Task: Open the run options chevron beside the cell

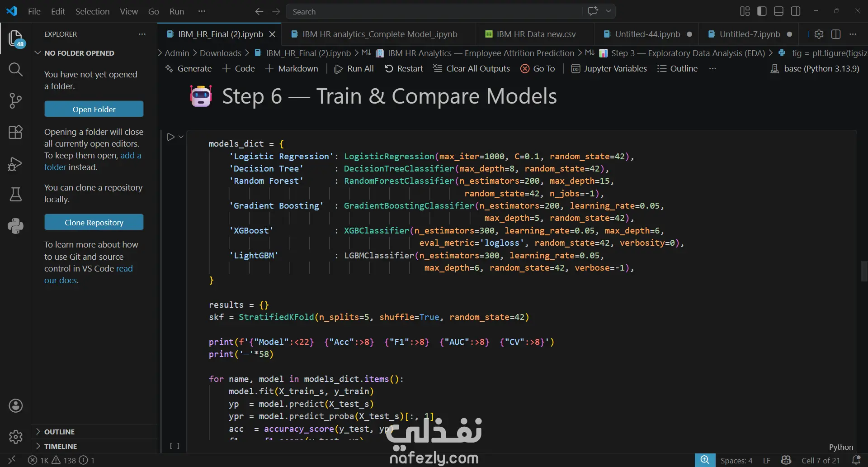Action: click(x=181, y=137)
